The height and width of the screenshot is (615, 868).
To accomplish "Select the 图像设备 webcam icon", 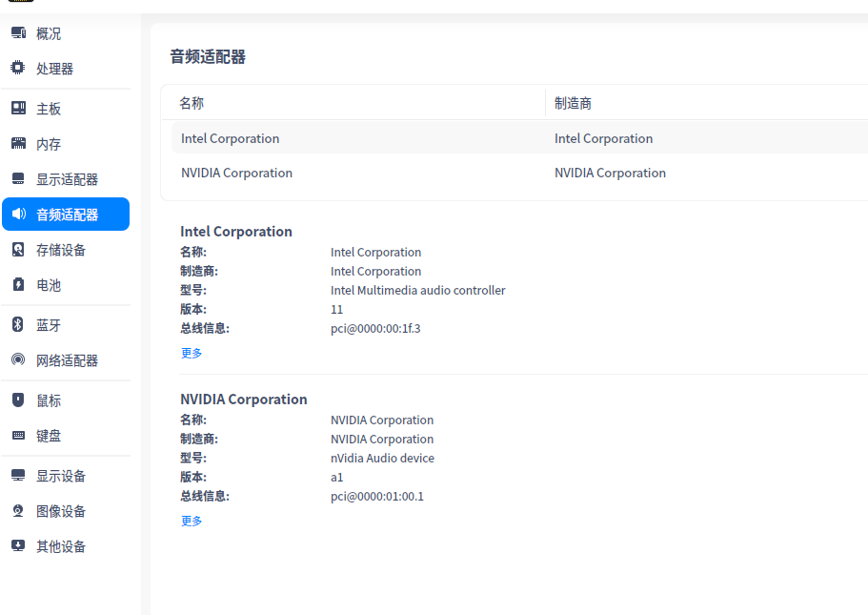I will click(x=18, y=511).
